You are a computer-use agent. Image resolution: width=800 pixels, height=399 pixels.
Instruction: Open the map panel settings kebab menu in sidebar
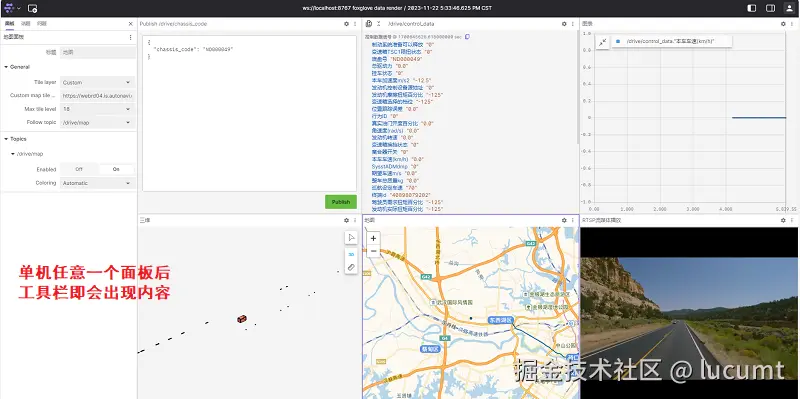pos(130,37)
